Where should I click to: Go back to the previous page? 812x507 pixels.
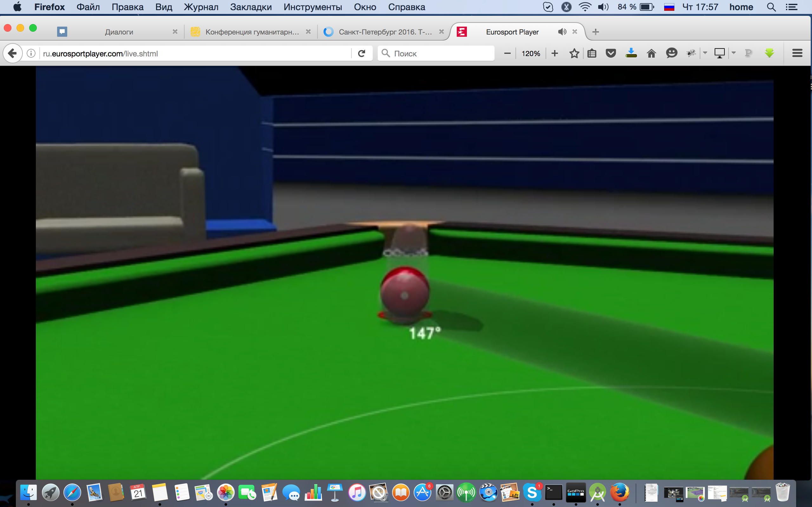click(x=12, y=53)
